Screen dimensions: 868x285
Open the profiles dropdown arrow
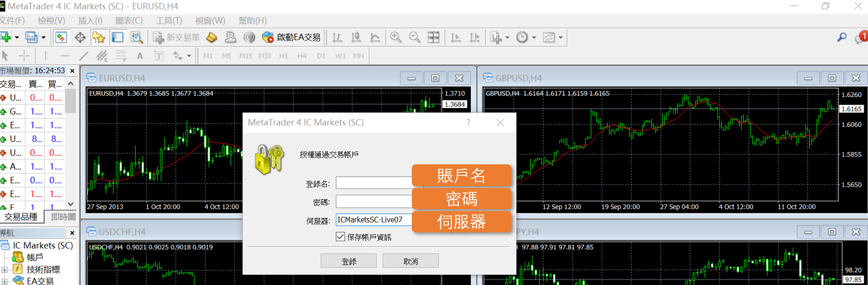pos(44,38)
